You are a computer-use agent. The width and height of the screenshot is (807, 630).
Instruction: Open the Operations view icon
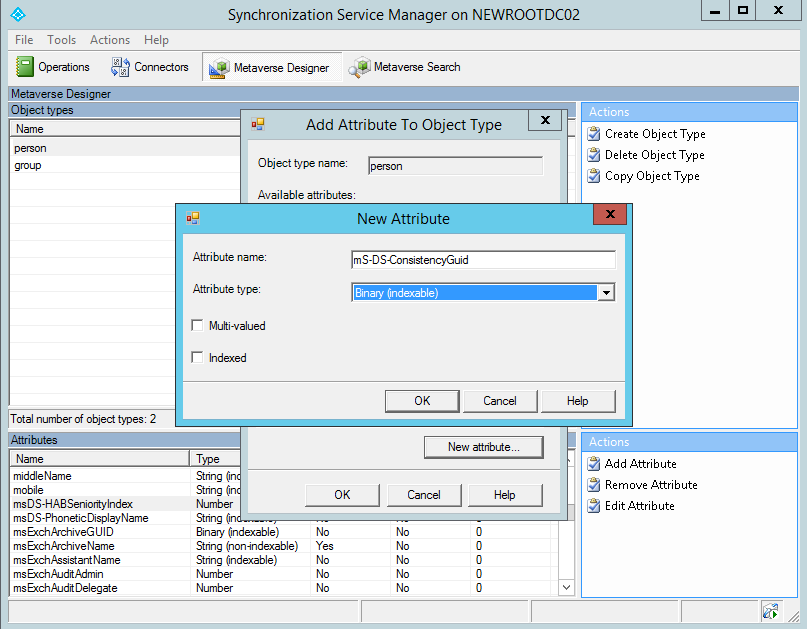click(24, 67)
